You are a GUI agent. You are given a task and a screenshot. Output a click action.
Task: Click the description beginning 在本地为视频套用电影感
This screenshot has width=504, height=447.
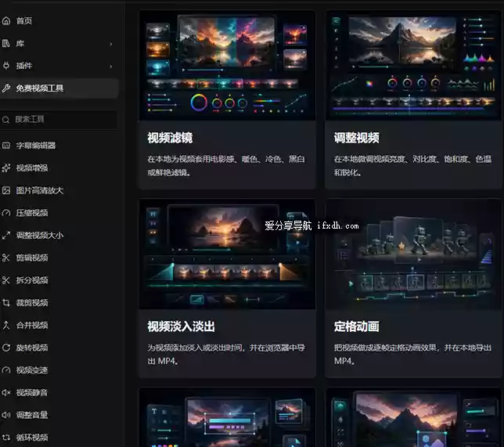(226, 166)
